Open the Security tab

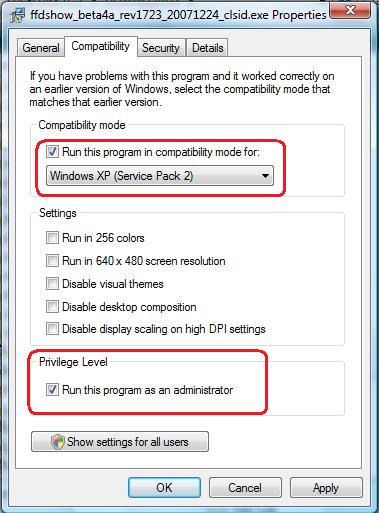[x=161, y=48]
